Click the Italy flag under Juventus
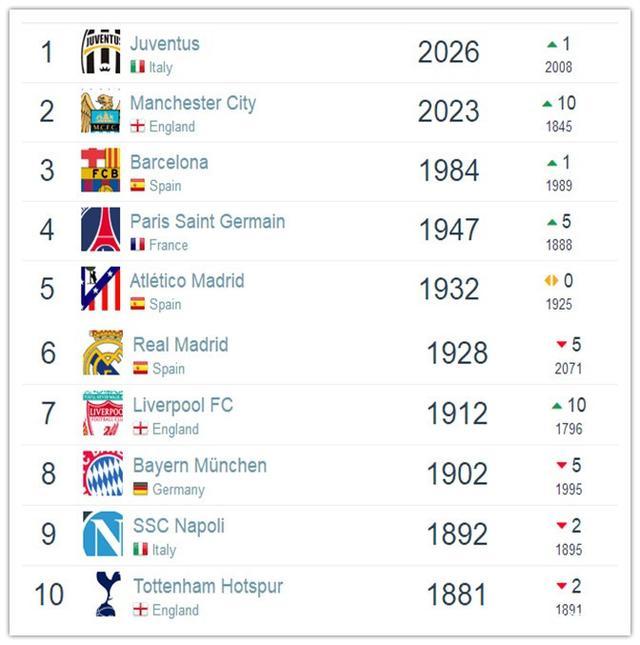This screenshot has width=640, height=645. [138, 67]
